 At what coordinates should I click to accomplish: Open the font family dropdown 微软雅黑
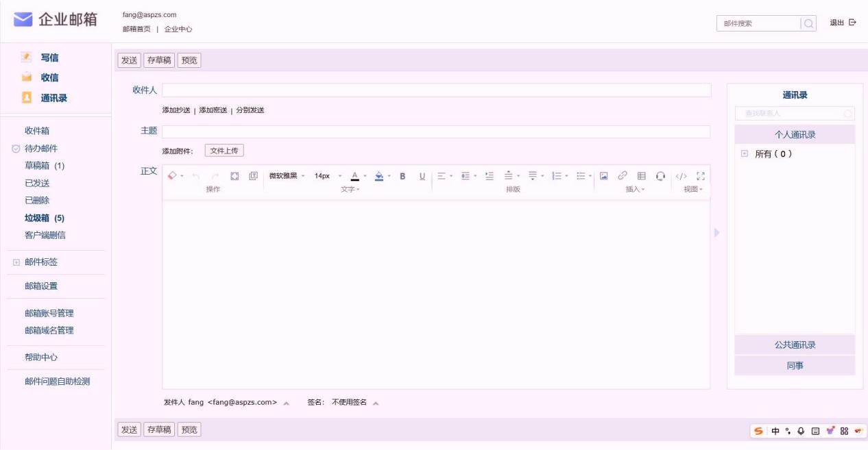287,176
